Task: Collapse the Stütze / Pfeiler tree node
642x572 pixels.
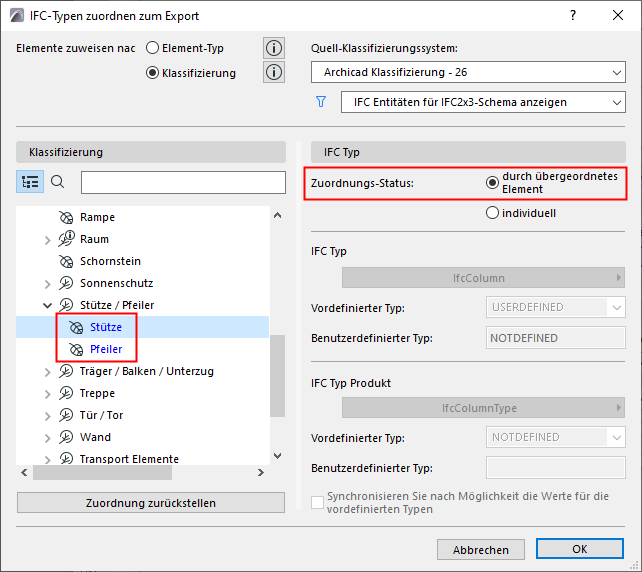Action: pyautogui.click(x=47, y=305)
